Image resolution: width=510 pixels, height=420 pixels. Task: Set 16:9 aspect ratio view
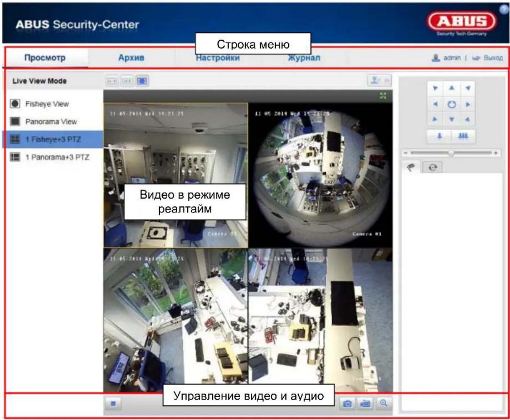pyautogui.click(x=127, y=81)
